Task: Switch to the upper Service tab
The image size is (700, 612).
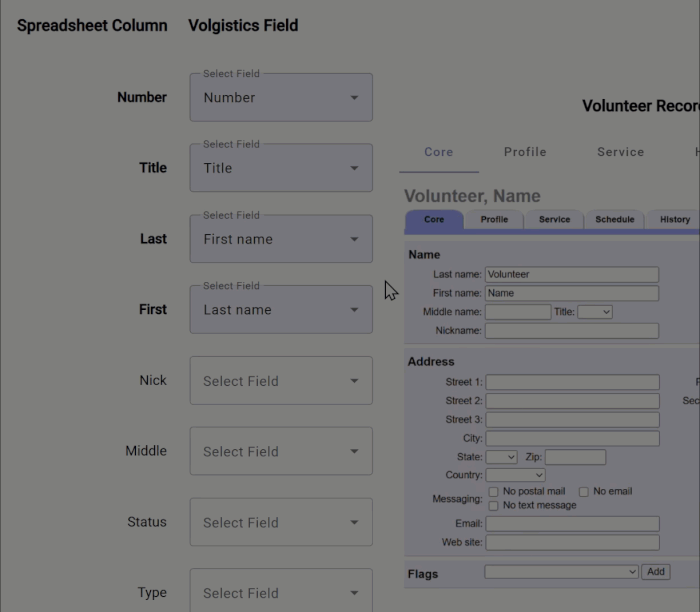Action: click(620, 152)
